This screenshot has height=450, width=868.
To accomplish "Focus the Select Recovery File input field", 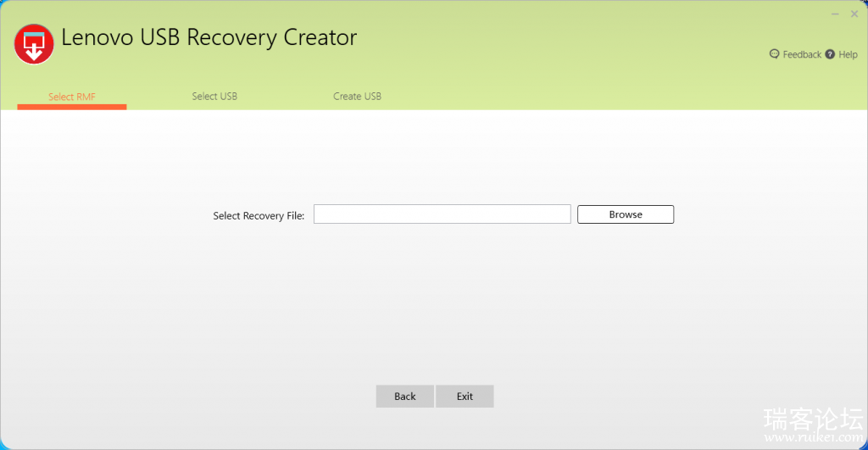I will tap(442, 214).
